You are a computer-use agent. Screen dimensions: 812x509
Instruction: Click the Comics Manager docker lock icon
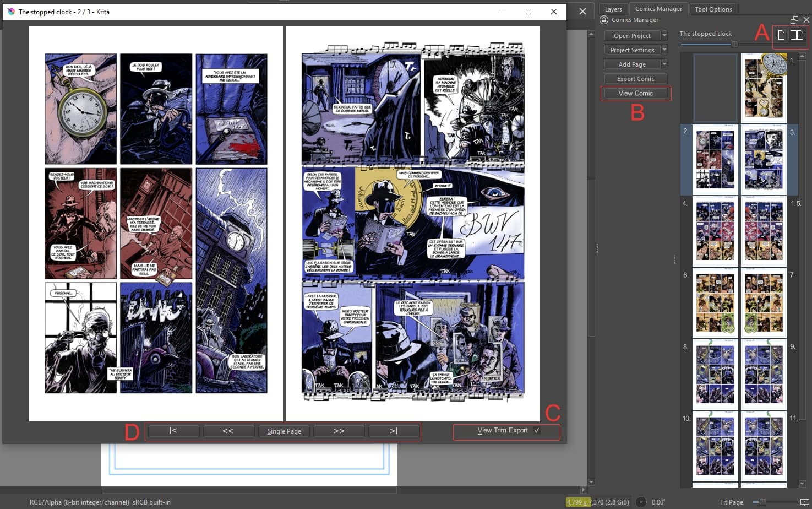tap(604, 20)
